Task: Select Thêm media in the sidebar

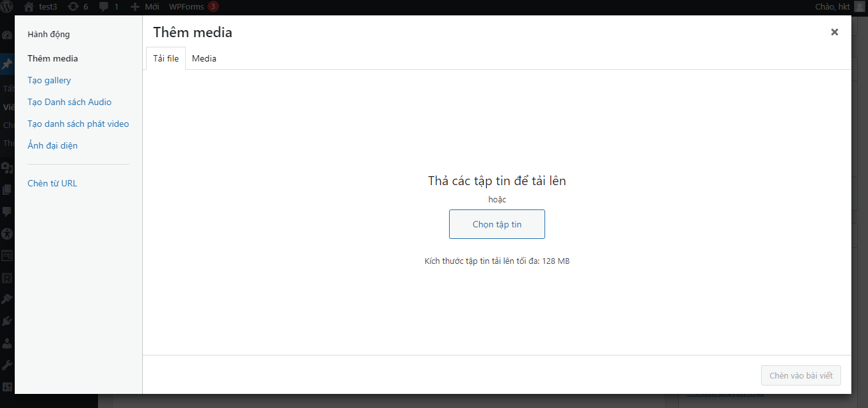Action: (x=53, y=58)
